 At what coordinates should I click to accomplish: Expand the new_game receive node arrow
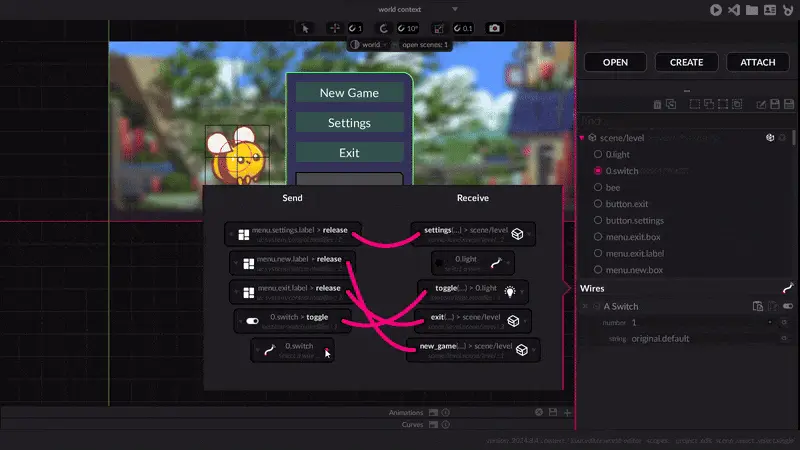(533, 349)
